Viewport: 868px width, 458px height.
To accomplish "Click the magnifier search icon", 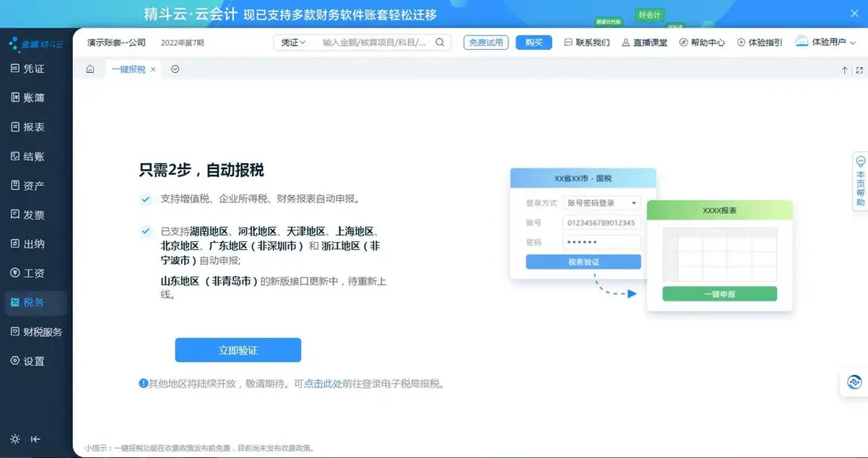I will [440, 43].
